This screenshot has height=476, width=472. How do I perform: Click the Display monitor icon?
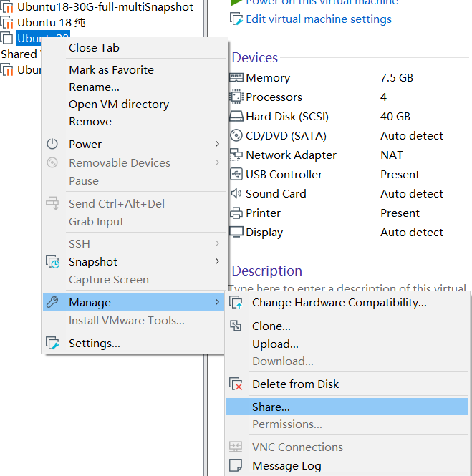coord(236,232)
